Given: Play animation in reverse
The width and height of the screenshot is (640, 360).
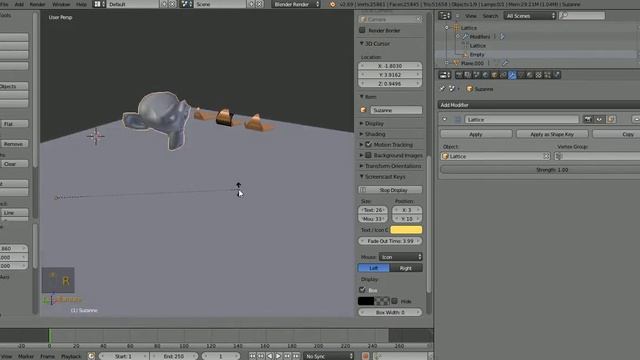Looking at the screenshot, I should (270, 356).
